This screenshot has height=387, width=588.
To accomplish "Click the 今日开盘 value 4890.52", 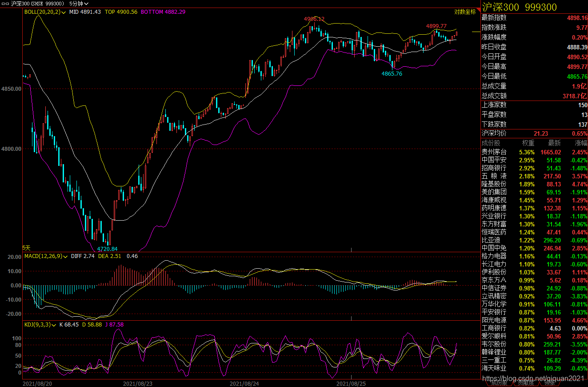I will [577, 57].
